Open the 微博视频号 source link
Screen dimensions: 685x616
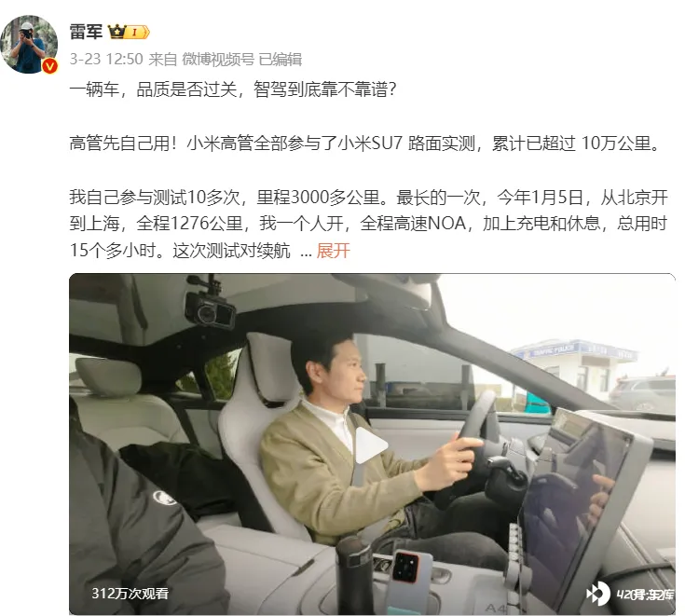pyautogui.click(x=217, y=59)
